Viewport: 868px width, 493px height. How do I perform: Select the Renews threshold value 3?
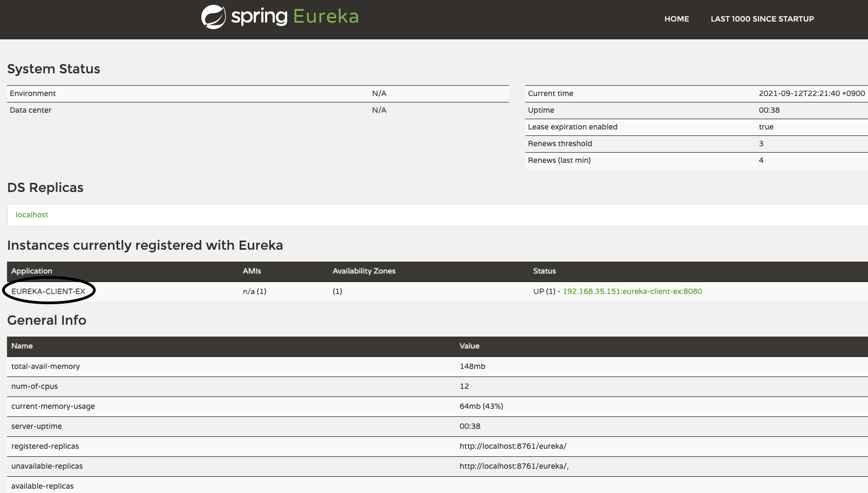tap(761, 143)
